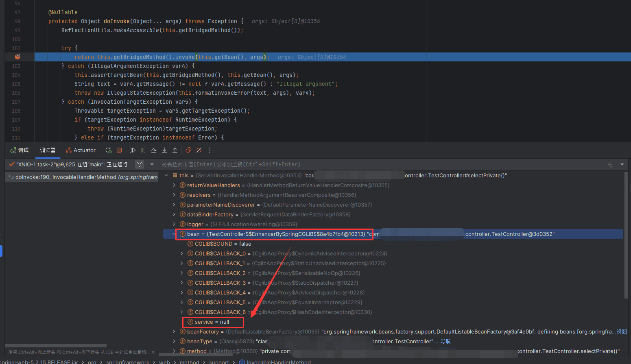Click the 导航 link for beanType
This screenshot has height=364, width=631.
445,341
